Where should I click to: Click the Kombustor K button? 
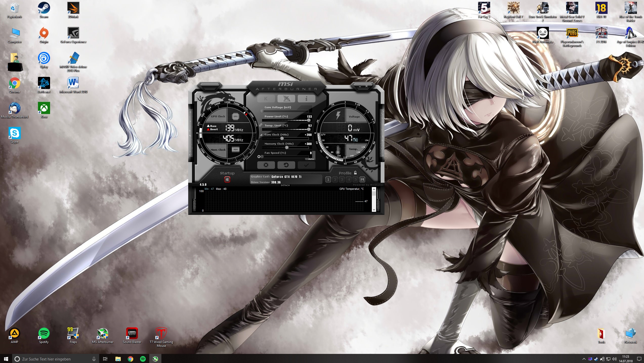[266, 99]
